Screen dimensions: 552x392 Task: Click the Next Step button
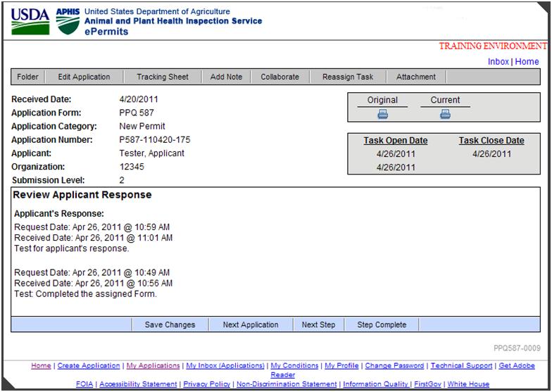[318, 324]
